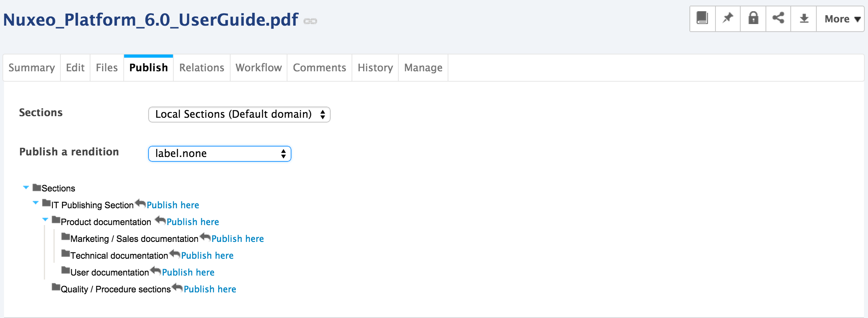868x318 pixels.
Task: Click the pin icon in toolbar
Action: [x=727, y=18]
